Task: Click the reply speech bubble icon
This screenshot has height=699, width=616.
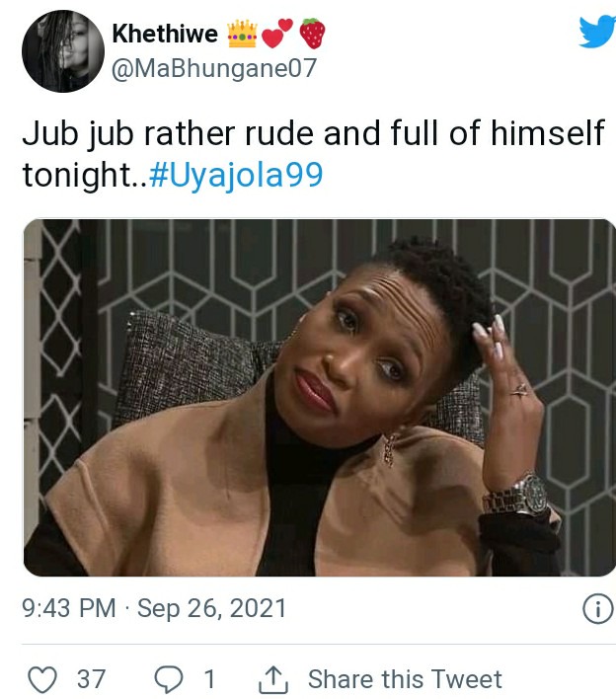Action: (169, 679)
